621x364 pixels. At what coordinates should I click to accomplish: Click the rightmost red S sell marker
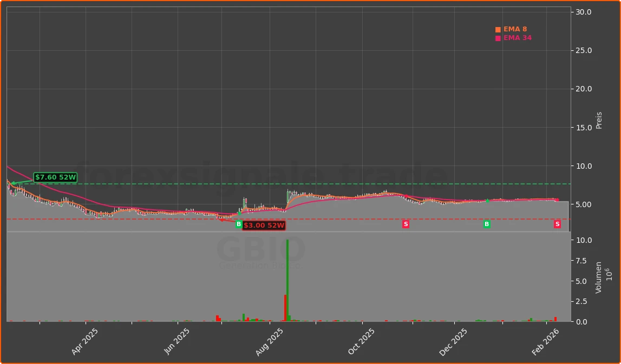(x=557, y=224)
